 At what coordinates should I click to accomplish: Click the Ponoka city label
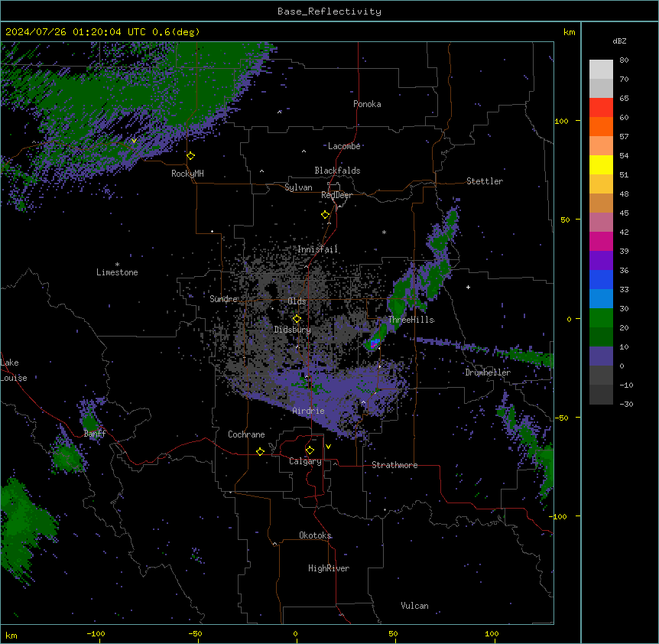(367, 104)
